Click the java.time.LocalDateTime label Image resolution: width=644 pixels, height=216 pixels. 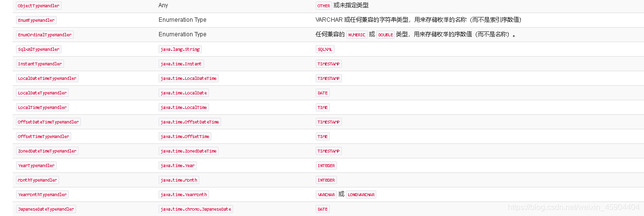[189, 78]
